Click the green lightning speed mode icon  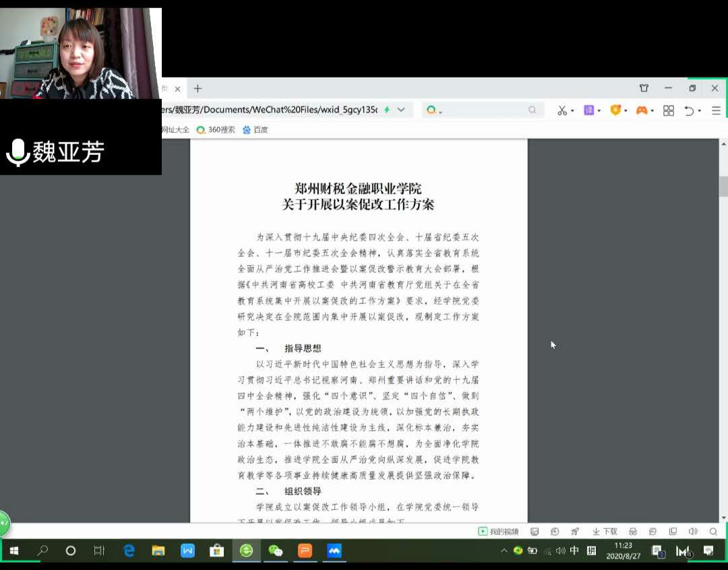(x=387, y=110)
